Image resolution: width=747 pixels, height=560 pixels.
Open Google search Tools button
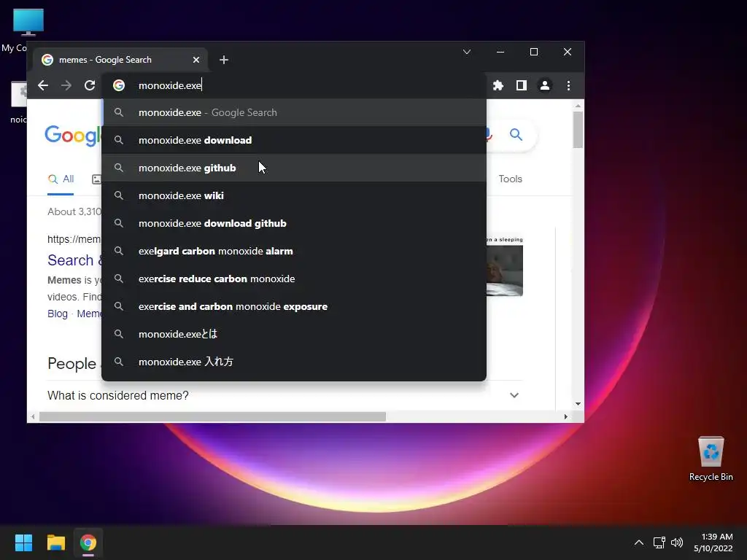pyautogui.click(x=510, y=179)
